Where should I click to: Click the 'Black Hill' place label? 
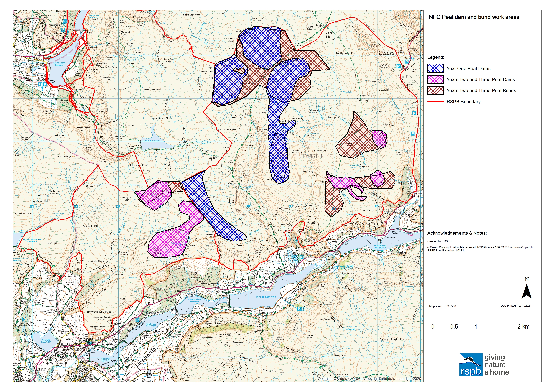click(329, 35)
